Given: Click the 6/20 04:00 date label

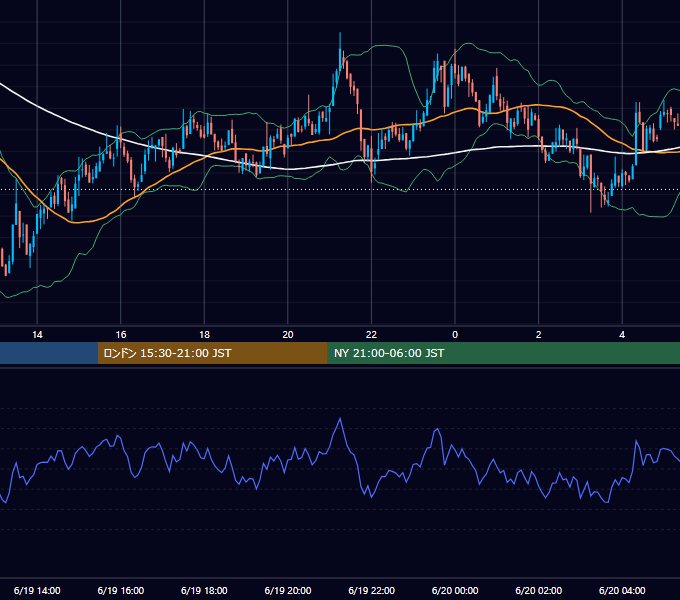Looking at the screenshot, I should [x=622, y=590].
